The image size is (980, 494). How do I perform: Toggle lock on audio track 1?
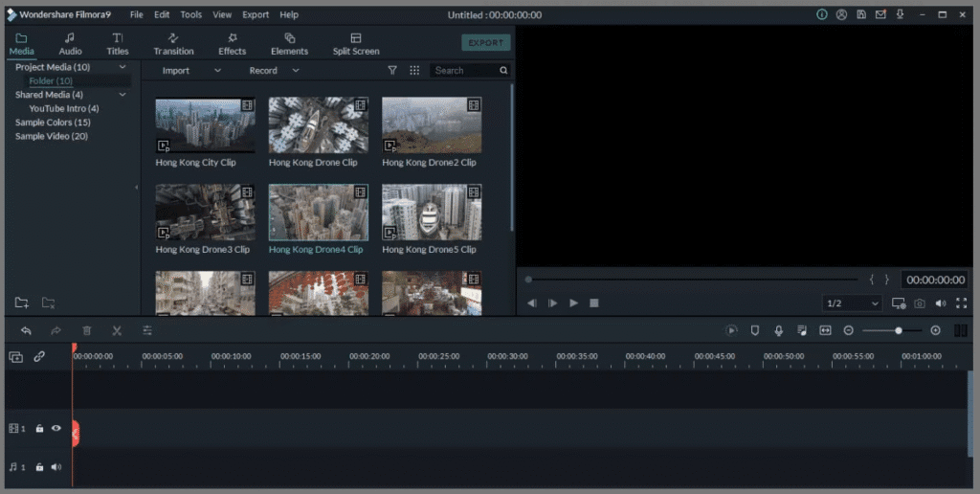39,467
